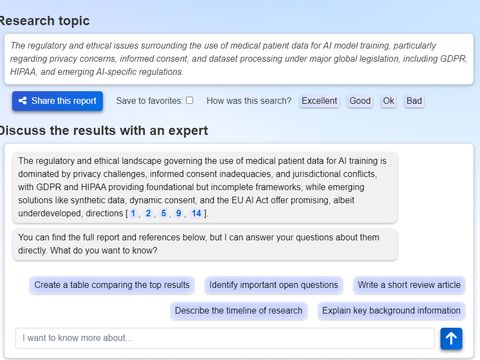480x360 pixels.
Task: Toggle the Save to favorites checkbox
Action: [189, 100]
